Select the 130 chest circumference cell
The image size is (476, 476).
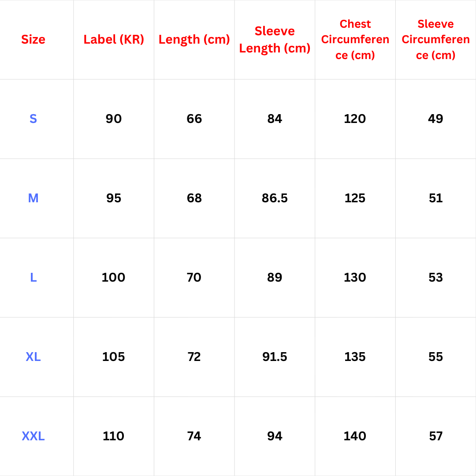click(x=355, y=278)
